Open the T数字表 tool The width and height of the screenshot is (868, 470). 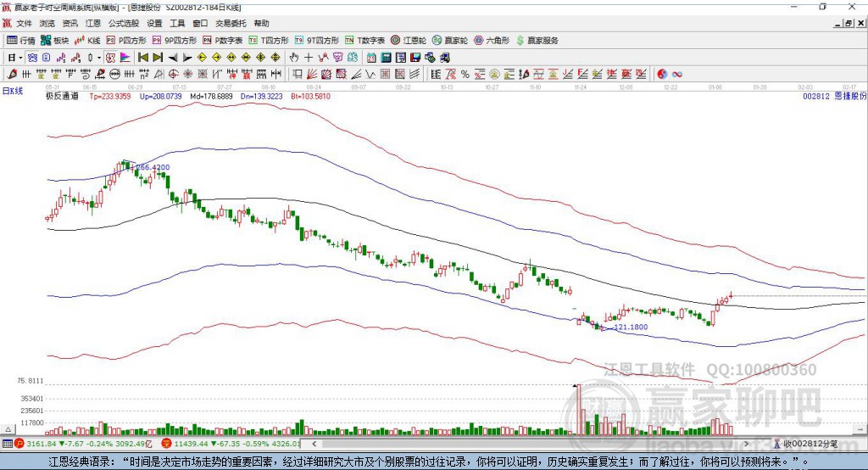[364, 41]
